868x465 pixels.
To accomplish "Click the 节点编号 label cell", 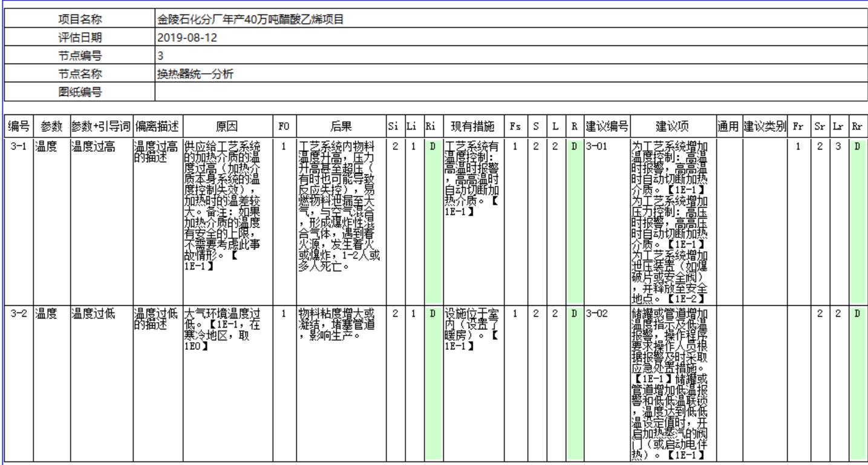I will pos(79,56).
